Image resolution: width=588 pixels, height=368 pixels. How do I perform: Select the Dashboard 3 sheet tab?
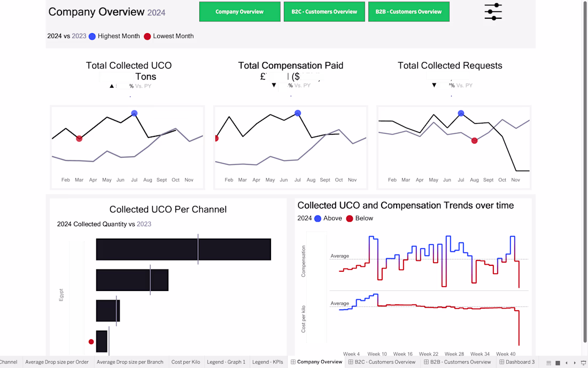click(516, 362)
